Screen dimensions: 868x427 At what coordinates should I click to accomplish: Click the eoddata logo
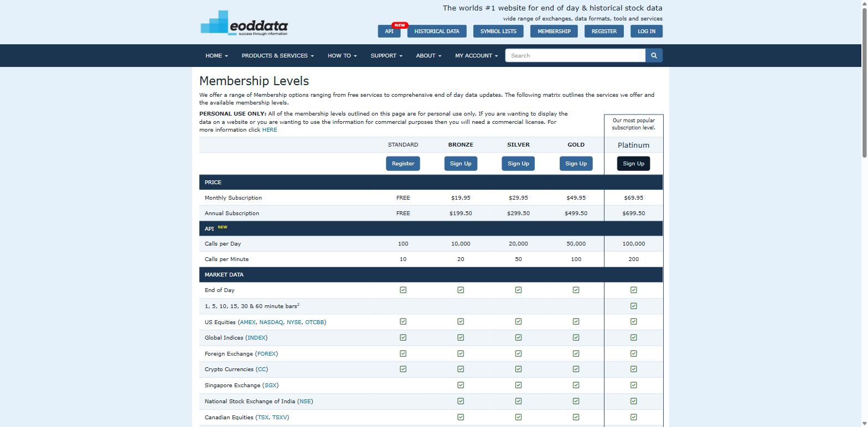pyautogui.click(x=244, y=23)
